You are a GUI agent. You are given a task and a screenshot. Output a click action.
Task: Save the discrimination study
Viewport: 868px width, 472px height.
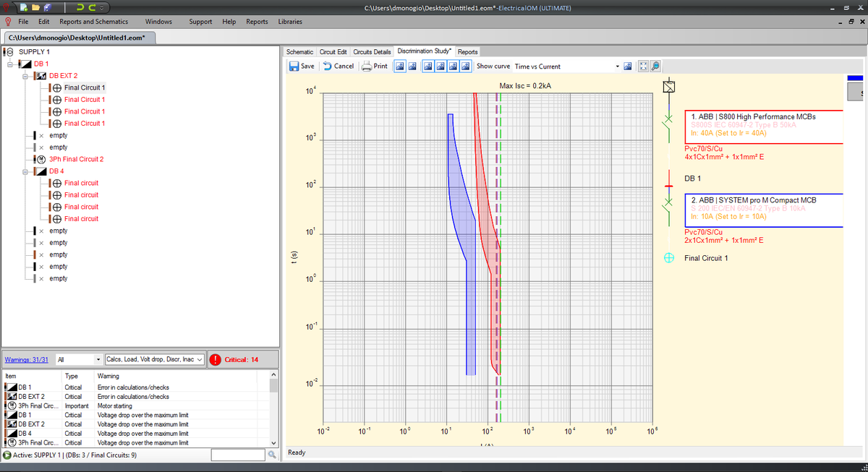click(x=302, y=66)
